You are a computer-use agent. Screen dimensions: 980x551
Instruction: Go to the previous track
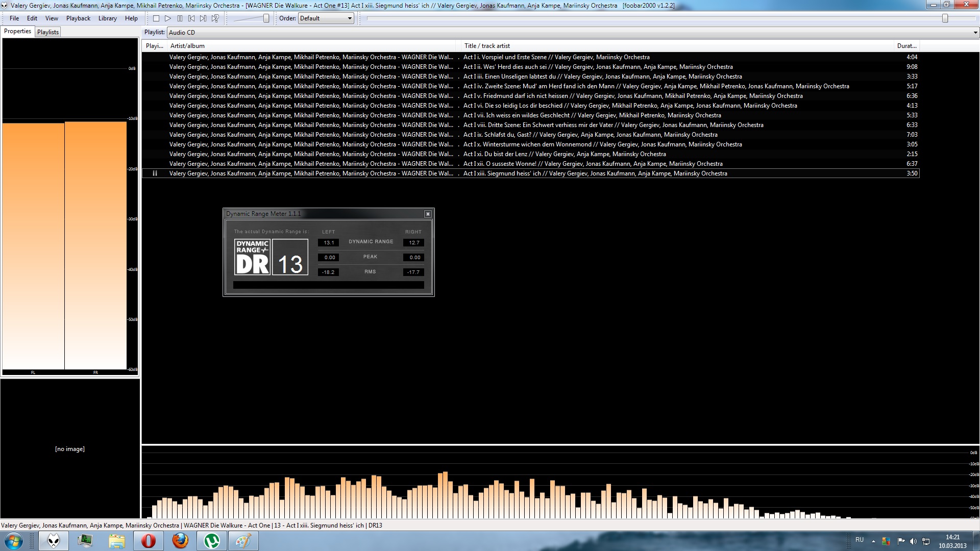tap(191, 18)
